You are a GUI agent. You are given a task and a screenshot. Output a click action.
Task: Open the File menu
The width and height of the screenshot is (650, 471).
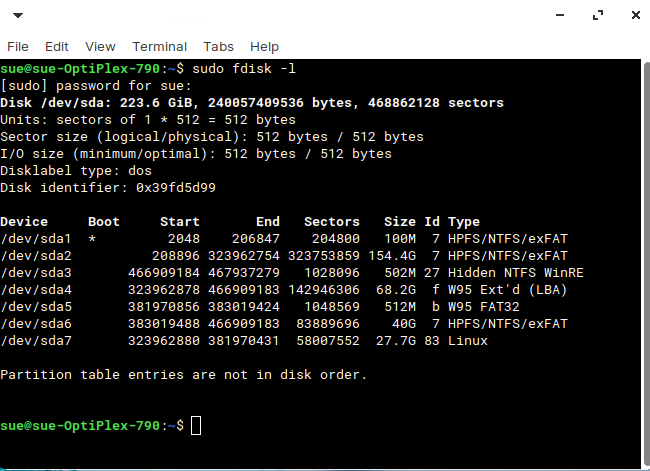pyautogui.click(x=18, y=46)
